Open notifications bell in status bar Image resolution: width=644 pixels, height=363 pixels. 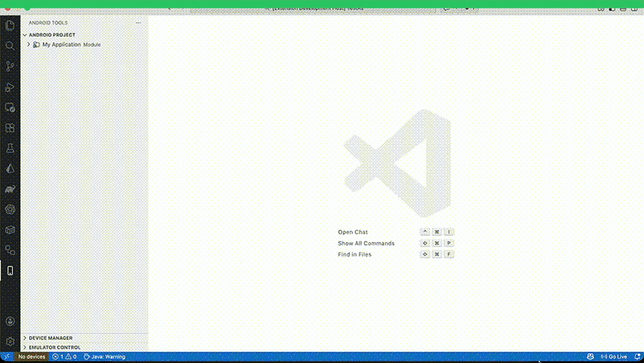coord(637,357)
